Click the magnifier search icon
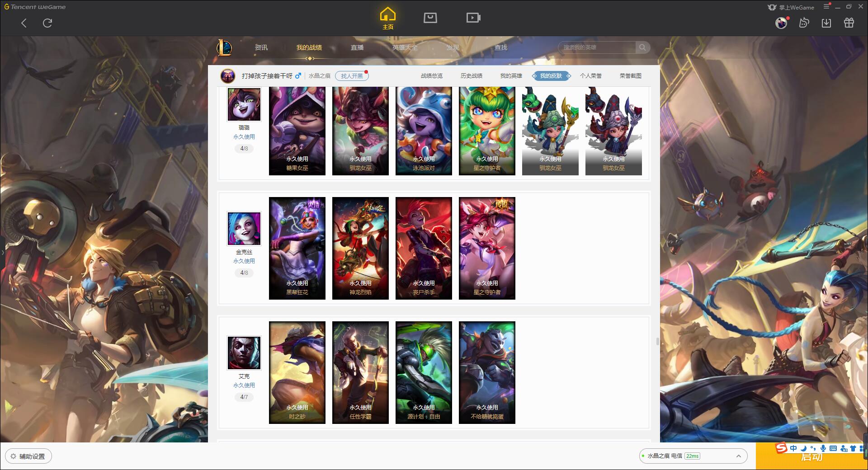Viewport: 868px width, 470px height. click(x=642, y=47)
